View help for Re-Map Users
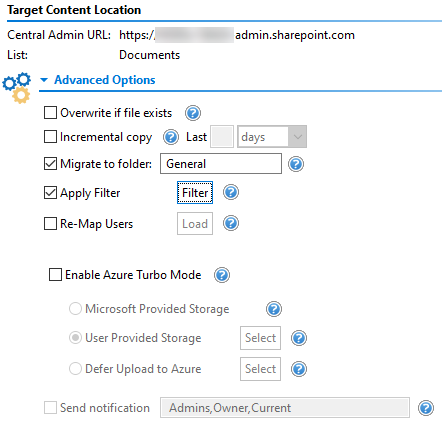Image resolution: width=442 pixels, height=426 pixels. tap(231, 223)
